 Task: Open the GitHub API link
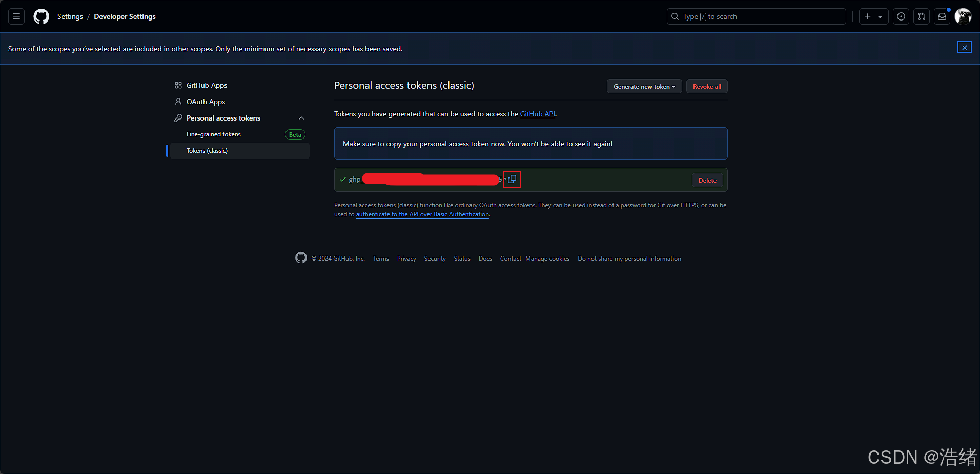click(x=537, y=114)
